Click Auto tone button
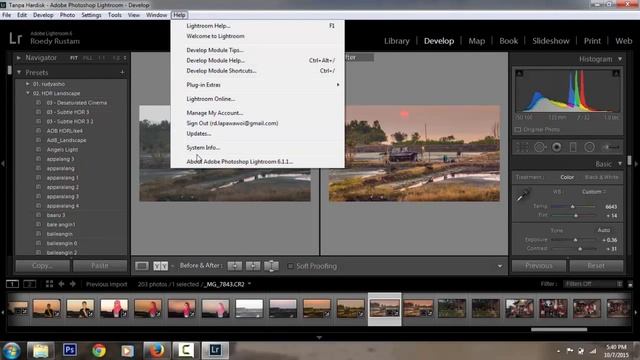The width and height of the screenshot is (640, 360). click(604, 230)
